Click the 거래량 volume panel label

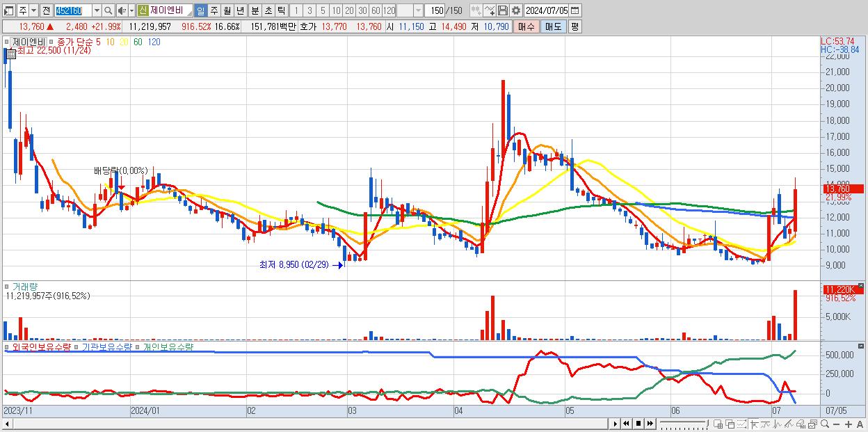25,286
